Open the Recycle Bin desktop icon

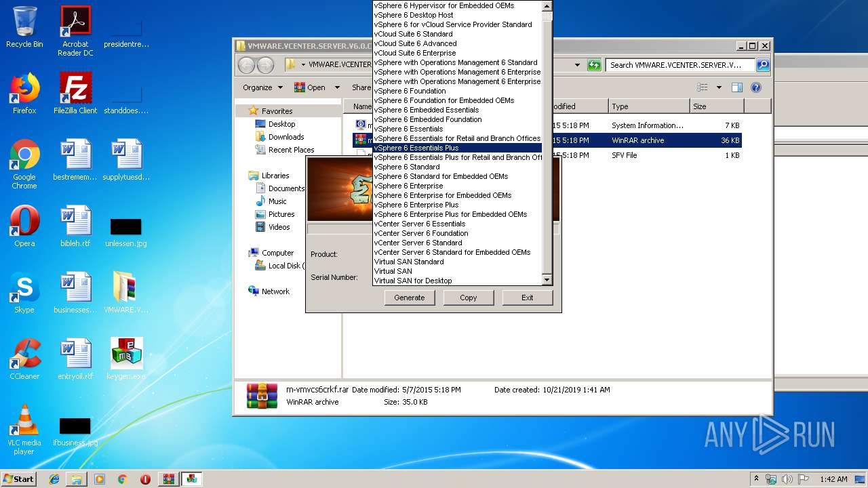pos(24,27)
